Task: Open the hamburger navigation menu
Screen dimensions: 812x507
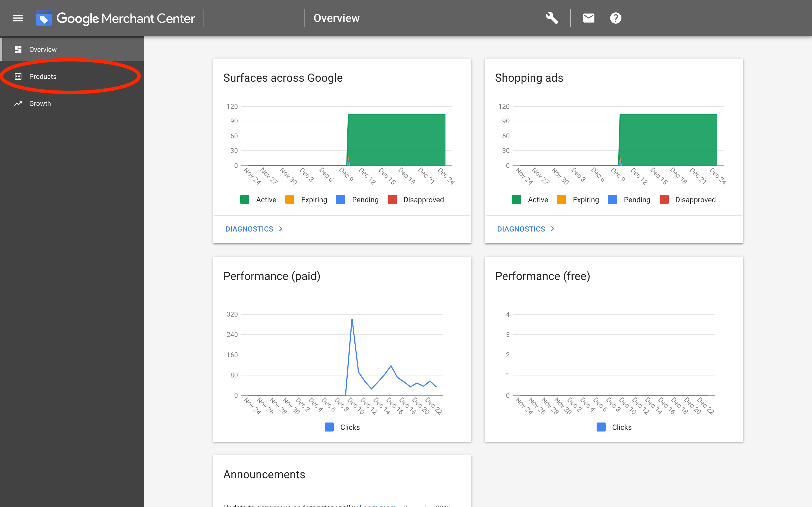Action: tap(18, 18)
